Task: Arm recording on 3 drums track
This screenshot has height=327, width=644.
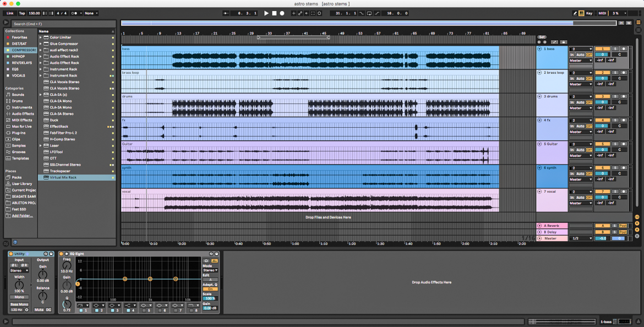Action: pyautogui.click(x=624, y=96)
